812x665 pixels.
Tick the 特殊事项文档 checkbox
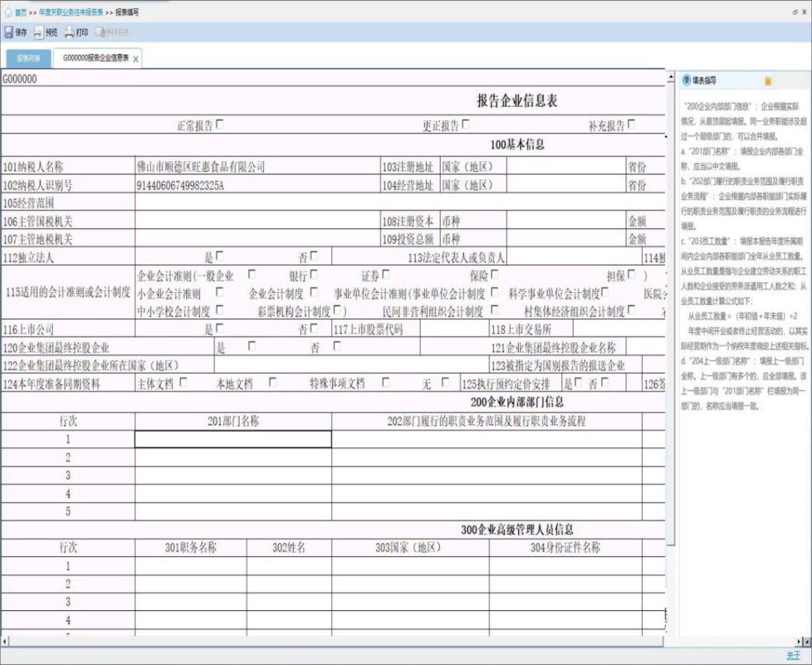click(386, 382)
